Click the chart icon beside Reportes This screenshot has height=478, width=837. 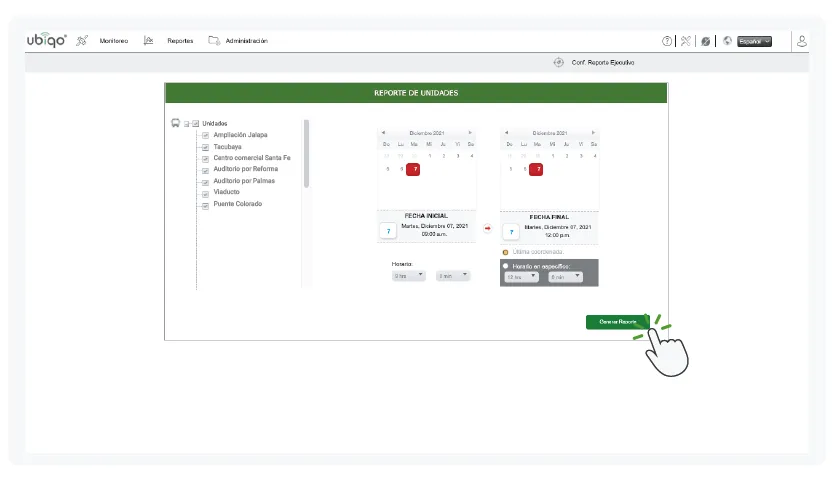tap(148, 41)
